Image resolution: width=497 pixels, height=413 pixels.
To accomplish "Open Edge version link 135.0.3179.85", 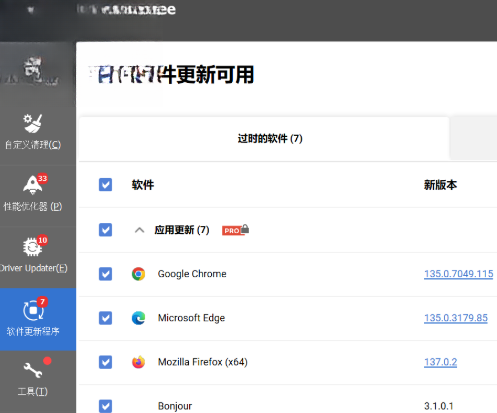I will pos(456,318).
